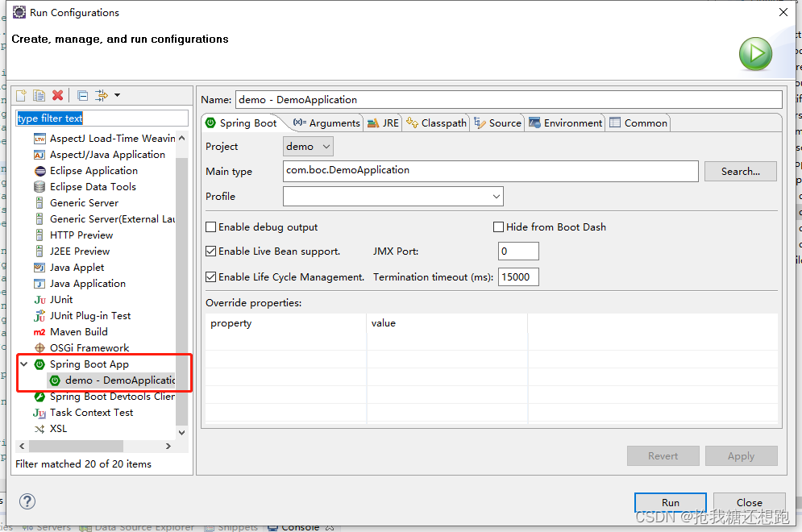Click the type filter text field
Image resolution: width=802 pixels, height=532 pixels.
point(102,118)
